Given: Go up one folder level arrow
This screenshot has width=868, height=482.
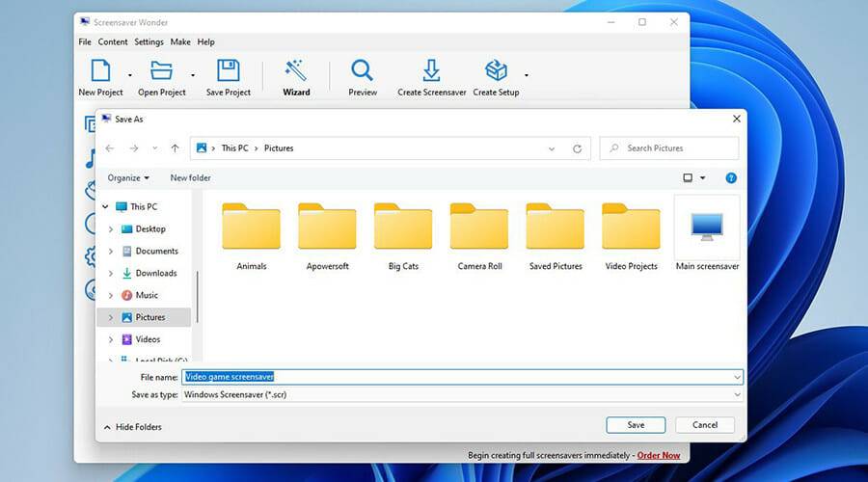Looking at the screenshot, I should pos(175,148).
